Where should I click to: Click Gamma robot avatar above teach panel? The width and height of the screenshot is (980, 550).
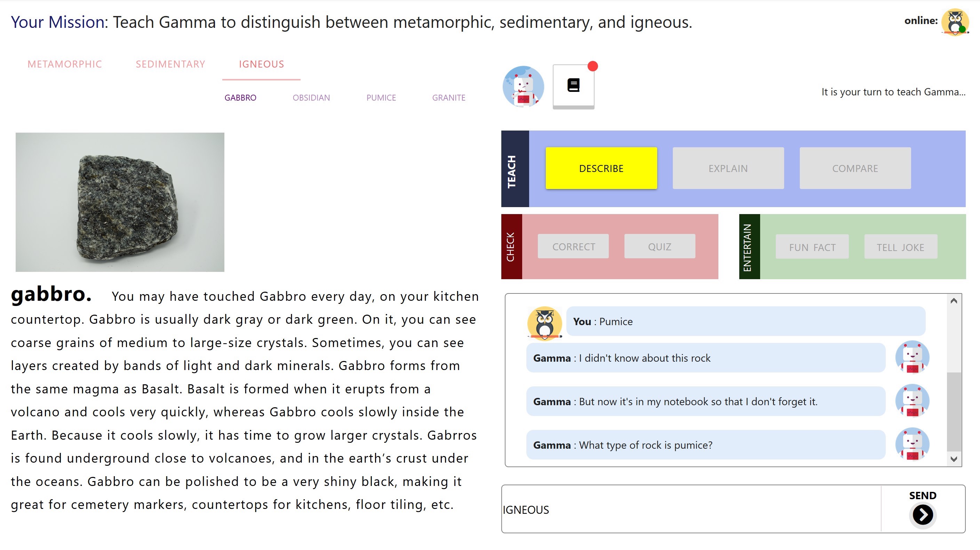[523, 86]
